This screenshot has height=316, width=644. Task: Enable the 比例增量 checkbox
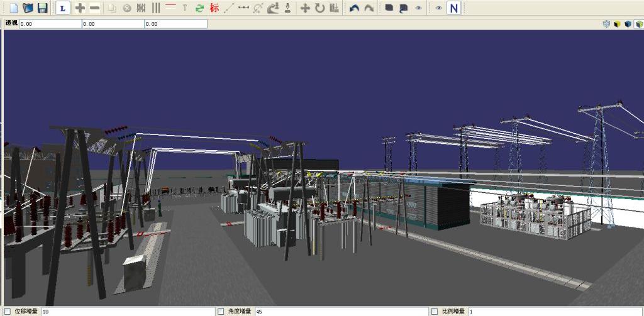pyautogui.click(x=434, y=312)
